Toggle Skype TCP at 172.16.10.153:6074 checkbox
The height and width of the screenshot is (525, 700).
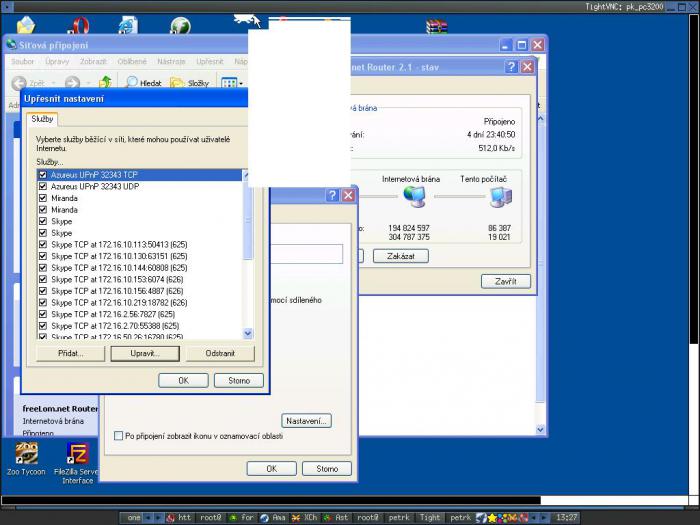[43, 279]
